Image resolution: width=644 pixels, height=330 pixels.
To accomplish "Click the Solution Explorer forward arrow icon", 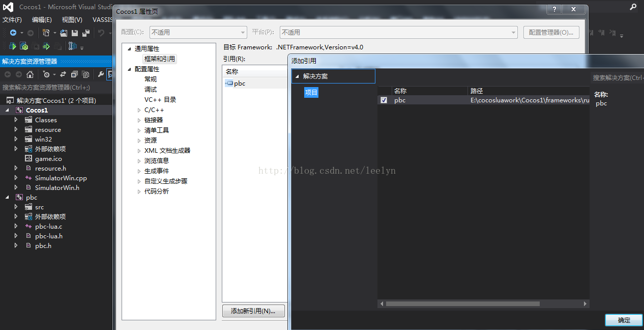I will tap(19, 74).
